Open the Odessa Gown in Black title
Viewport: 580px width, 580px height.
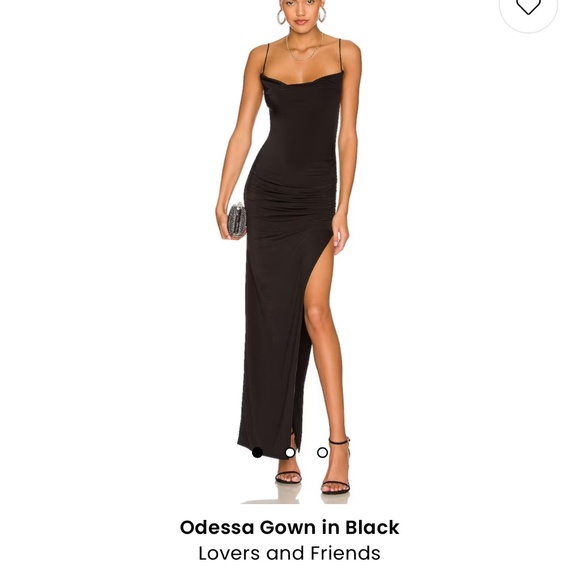[290, 527]
